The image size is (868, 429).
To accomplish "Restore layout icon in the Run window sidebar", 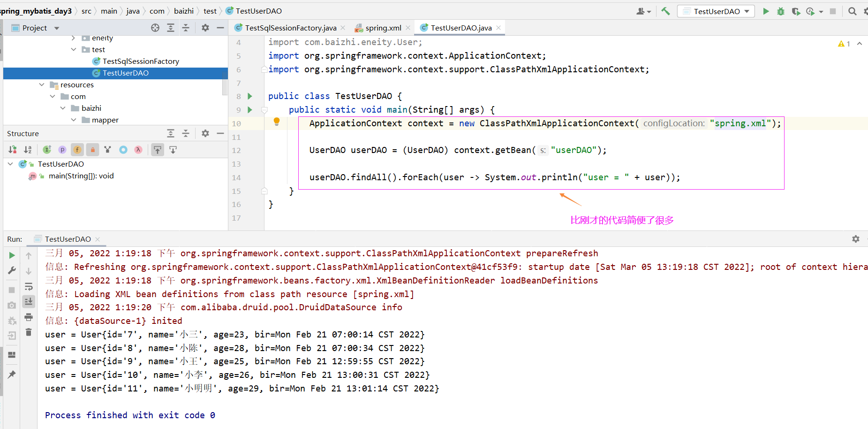I will (12, 354).
